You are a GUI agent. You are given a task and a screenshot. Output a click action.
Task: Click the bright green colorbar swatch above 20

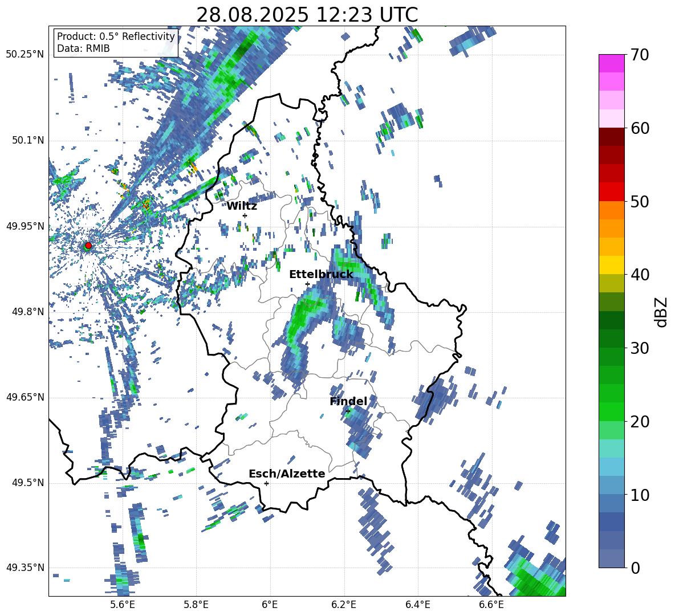tap(611, 411)
